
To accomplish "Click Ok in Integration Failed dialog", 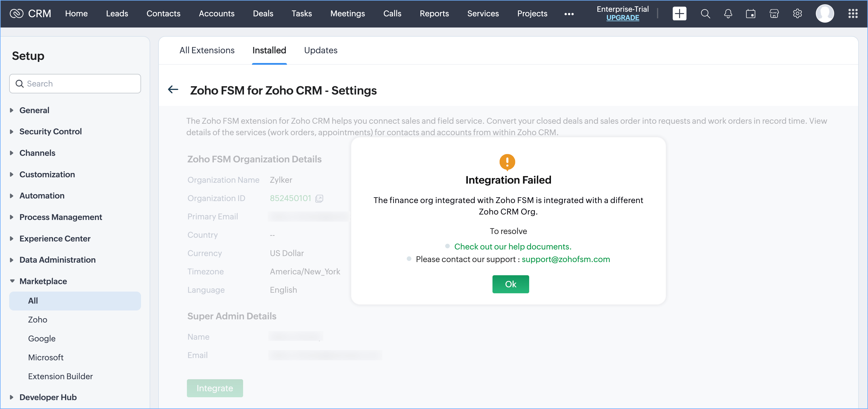I will [510, 284].
